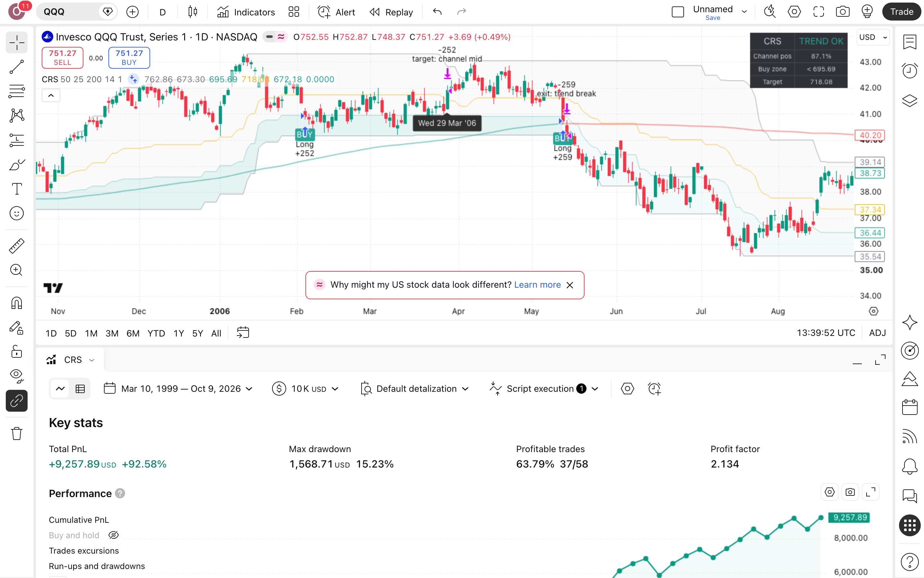Select the text annotation tool
Image resolution: width=924 pixels, height=578 pixels.
click(16, 189)
